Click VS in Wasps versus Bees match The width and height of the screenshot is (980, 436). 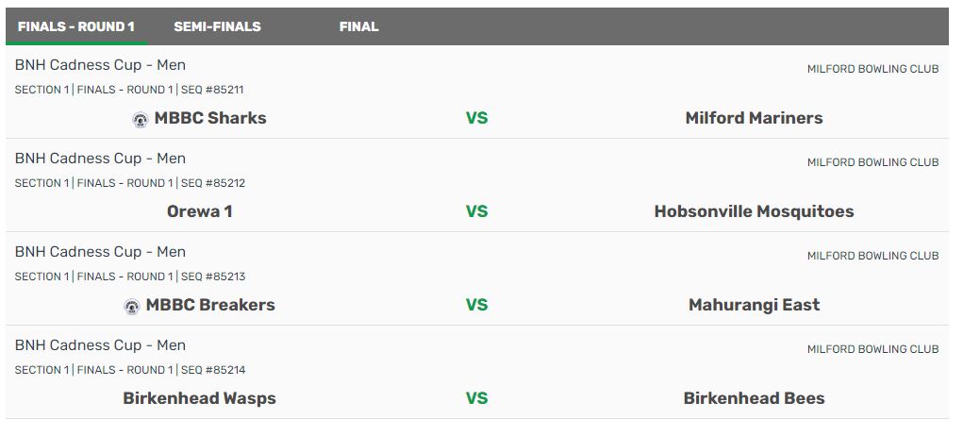(x=476, y=398)
